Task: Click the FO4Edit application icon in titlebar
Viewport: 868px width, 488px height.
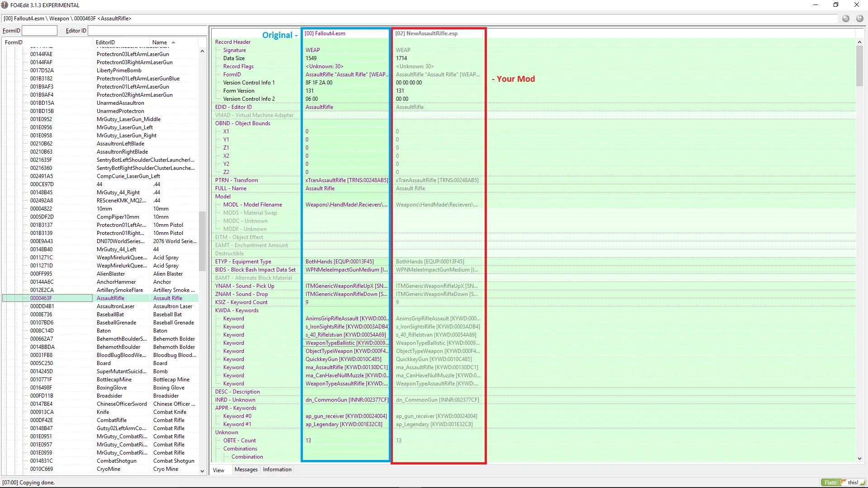Action: click(x=6, y=5)
